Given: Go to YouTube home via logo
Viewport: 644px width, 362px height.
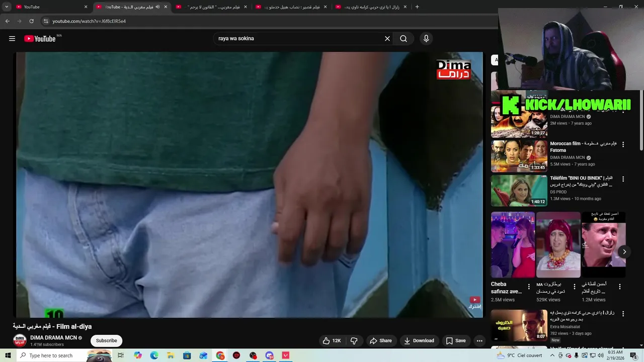Looking at the screenshot, I should 40,39.
